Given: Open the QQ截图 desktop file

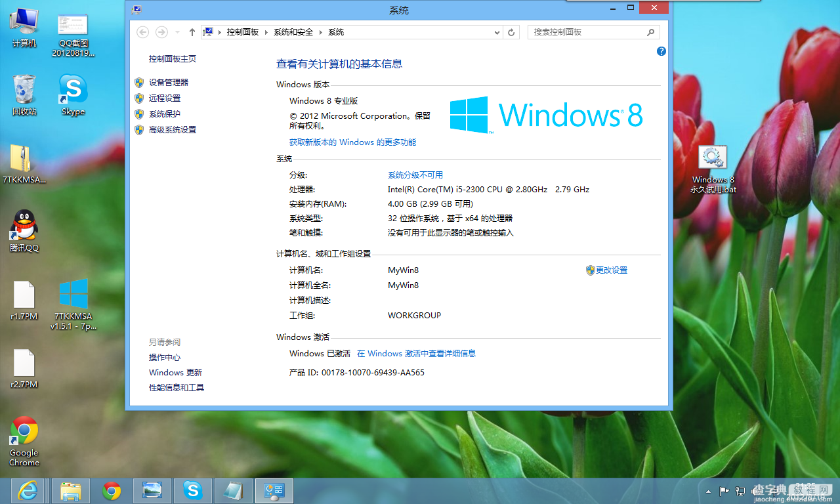Looking at the screenshot, I should 73,34.
